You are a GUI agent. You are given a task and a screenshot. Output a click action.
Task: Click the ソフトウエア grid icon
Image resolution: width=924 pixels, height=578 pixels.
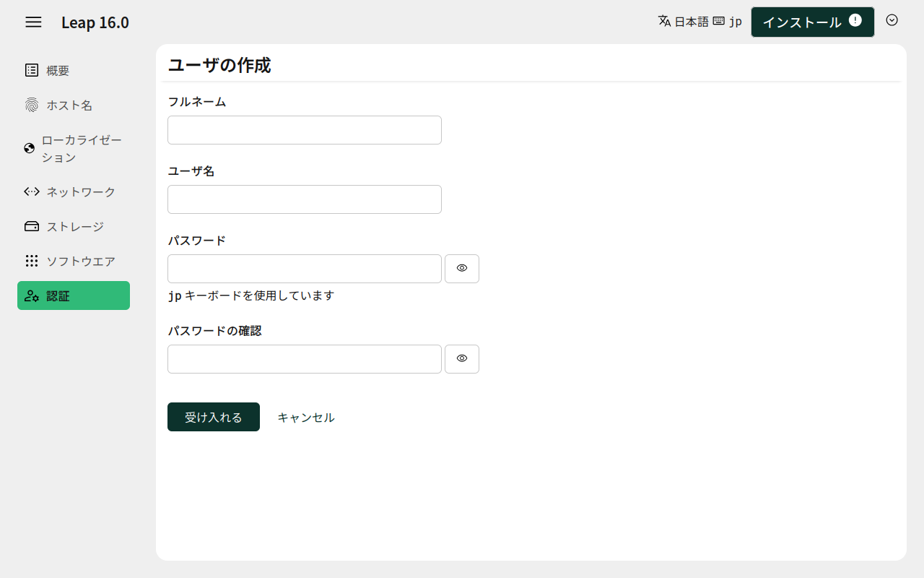pos(32,261)
